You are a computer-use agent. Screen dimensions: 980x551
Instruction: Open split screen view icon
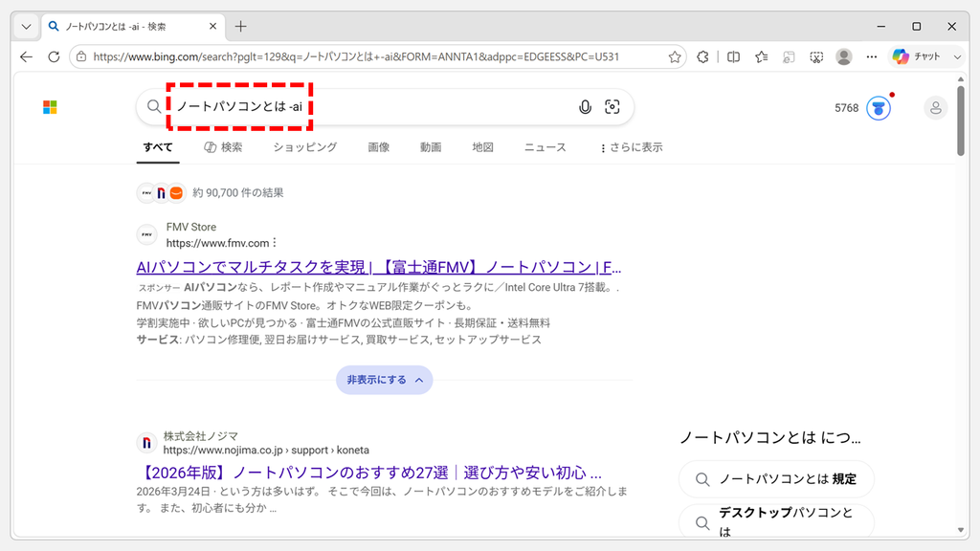point(734,56)
